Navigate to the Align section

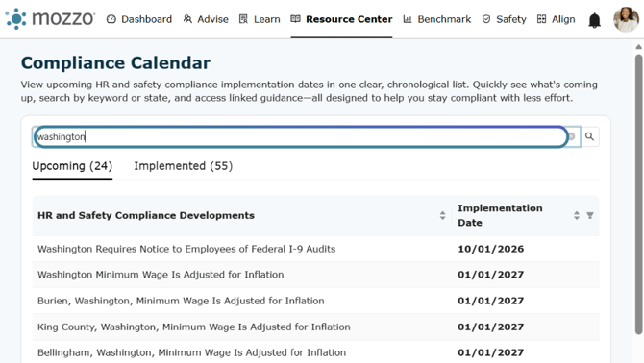pyautogui.click(x=557, y=19)
